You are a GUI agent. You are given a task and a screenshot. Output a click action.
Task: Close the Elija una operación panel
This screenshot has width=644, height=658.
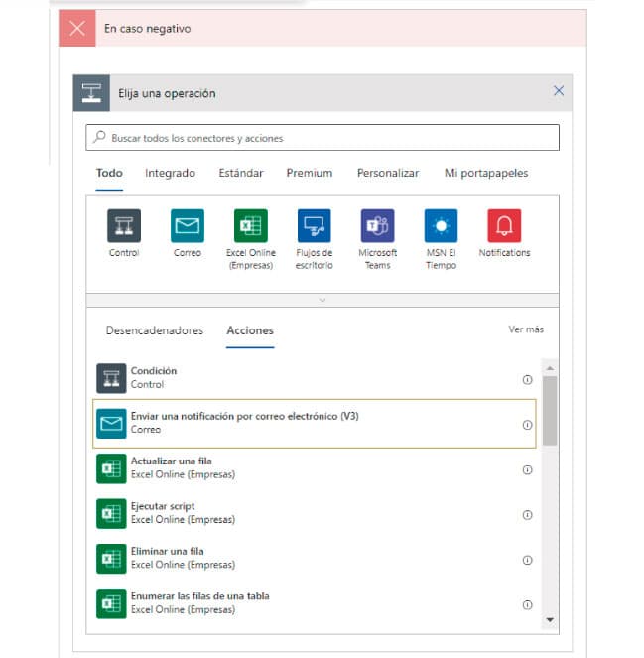click(x=558, y=91)
